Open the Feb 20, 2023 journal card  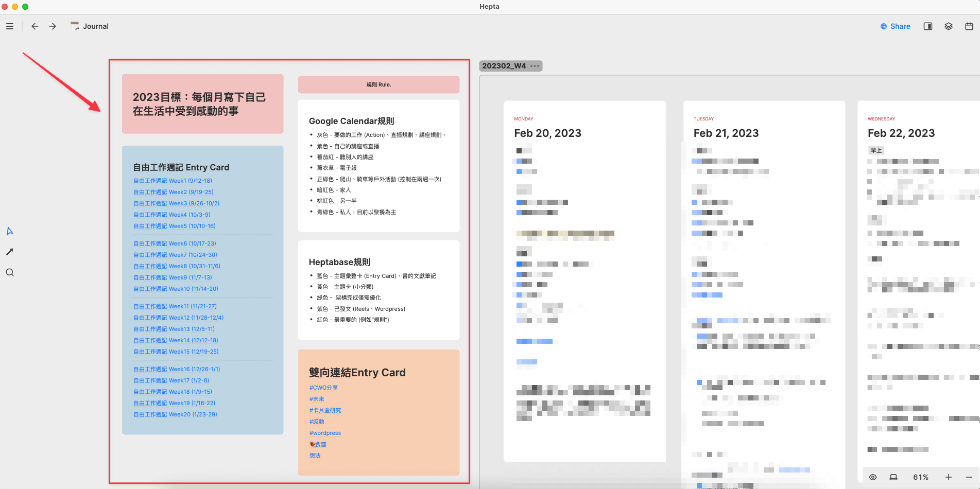click(x=547, y=133)
